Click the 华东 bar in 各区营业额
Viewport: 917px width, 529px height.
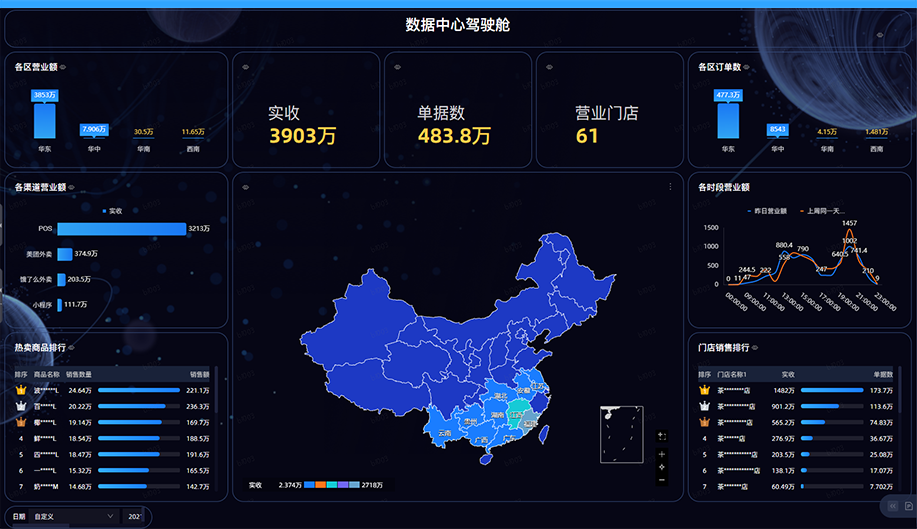pyautogui.click(x=45, y=121)
